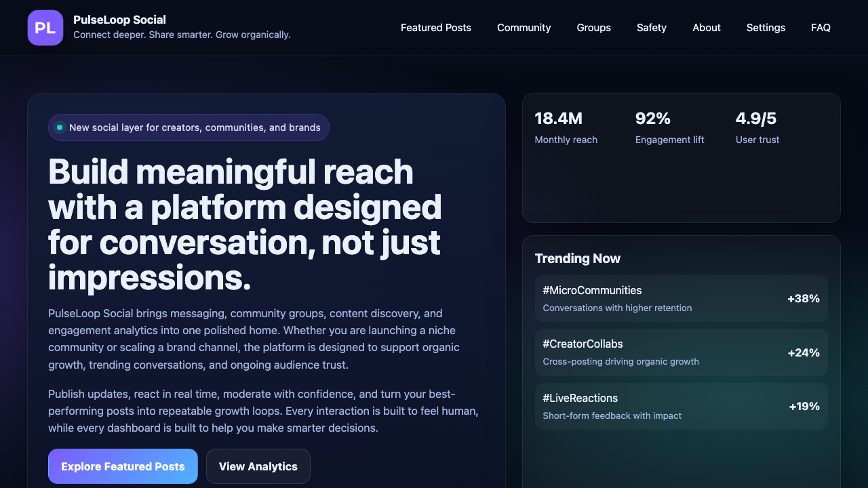The width and height of the screenshot is (868, 488).
Task: Select FAQ in the header
Action: click(821, 28)
